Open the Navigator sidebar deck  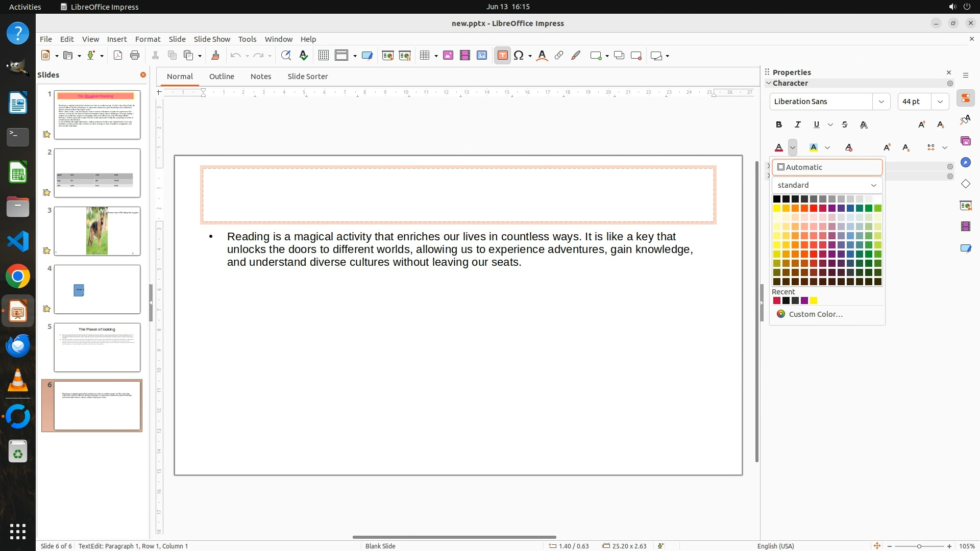point(965,162)
